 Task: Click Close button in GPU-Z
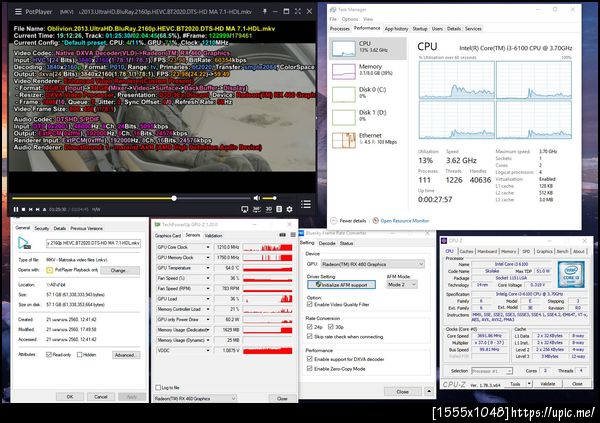coord(282,399)
